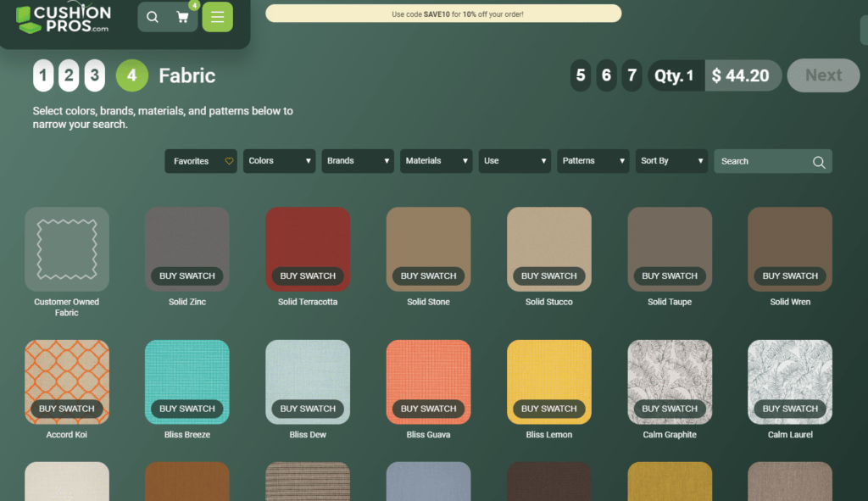Click the Next button
This screenshot has height=501, width=868.
[x=823, y=75]
